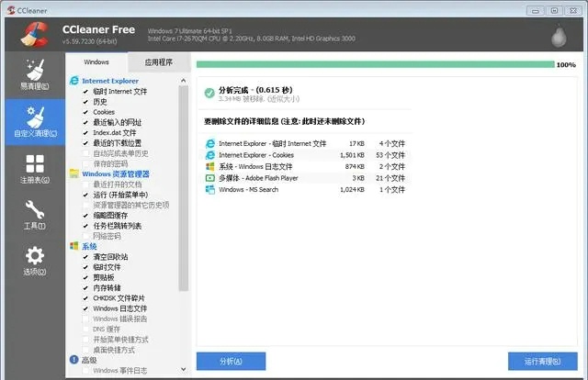The height and width of the screenshot is (380, 588).
Task: Enable 开始菜单快捷方式 checkbox
Action: [x=85, y=340]
